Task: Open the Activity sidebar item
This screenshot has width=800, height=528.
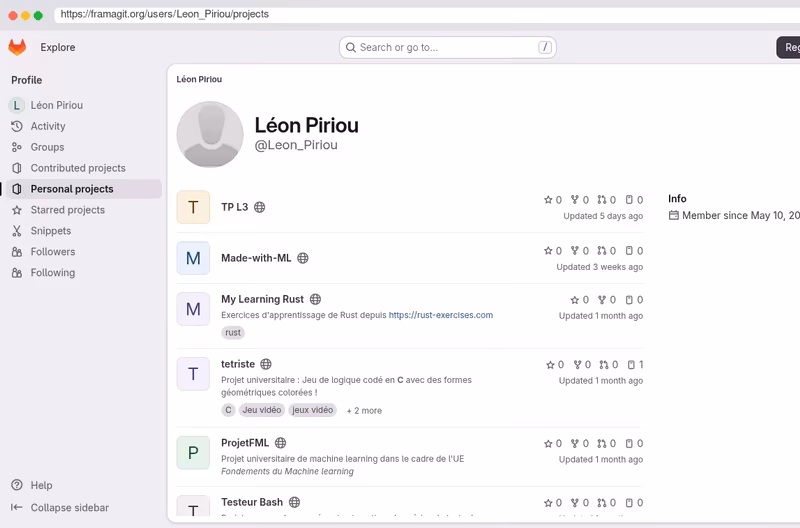Action: tap(82, 126)
